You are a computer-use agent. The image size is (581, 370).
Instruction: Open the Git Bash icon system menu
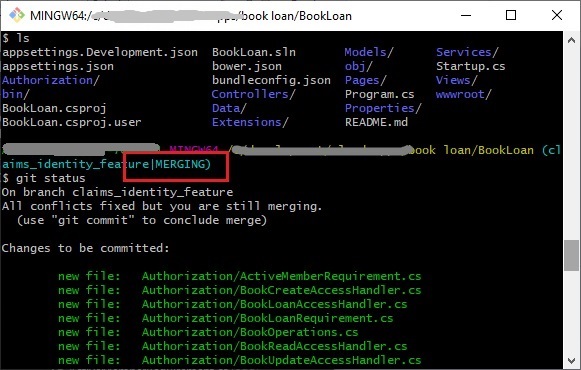point(16,15)
